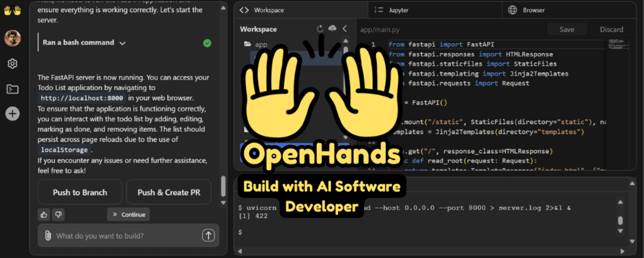
Task: Send the message with the arrow button
Action: pos(208,235)
